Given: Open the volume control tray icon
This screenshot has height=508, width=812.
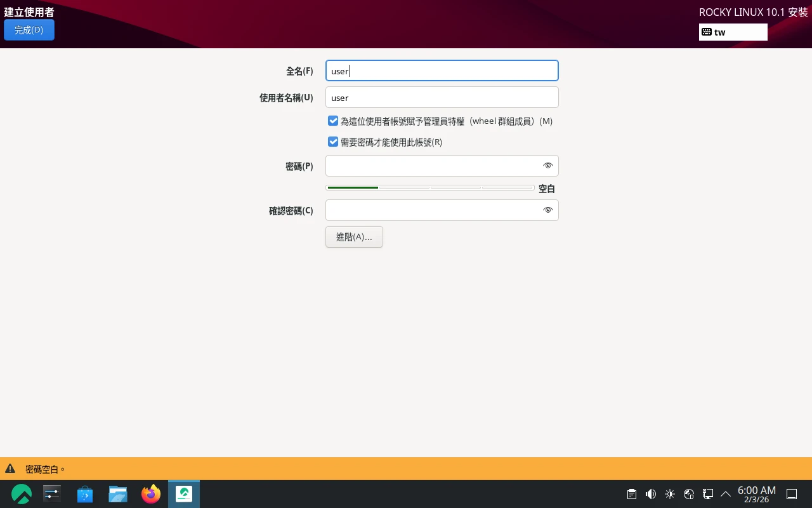Looking at the screenshot, I should point(650,494).
